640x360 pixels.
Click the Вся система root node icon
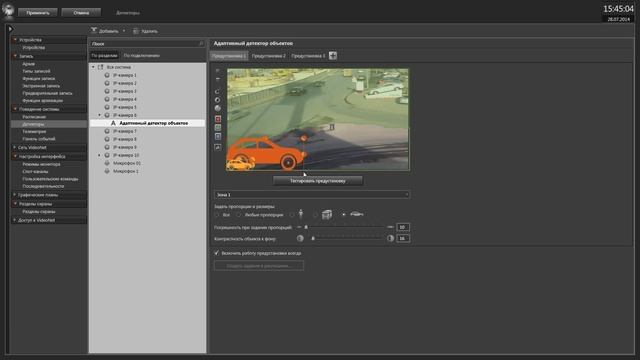click(x=100, y=67)
